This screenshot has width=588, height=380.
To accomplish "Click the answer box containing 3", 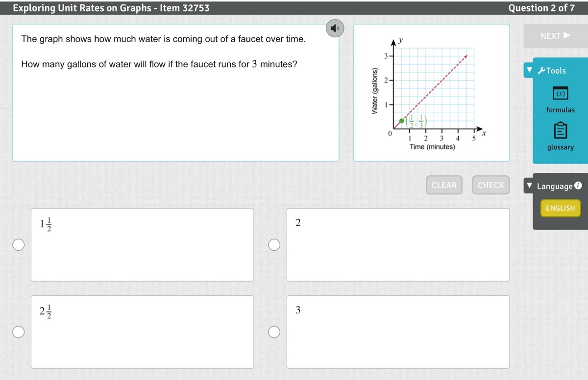I will [x=398, y=332].
